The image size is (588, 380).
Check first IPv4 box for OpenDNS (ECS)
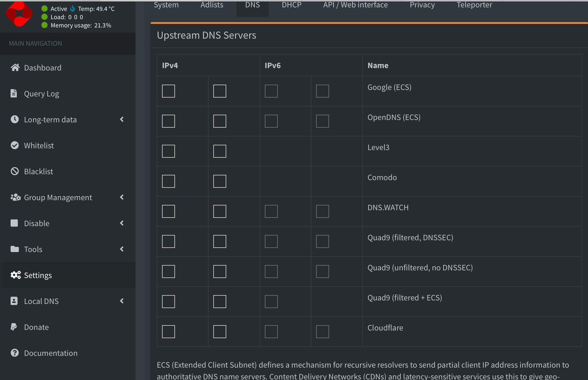click(x=169, y=121)
